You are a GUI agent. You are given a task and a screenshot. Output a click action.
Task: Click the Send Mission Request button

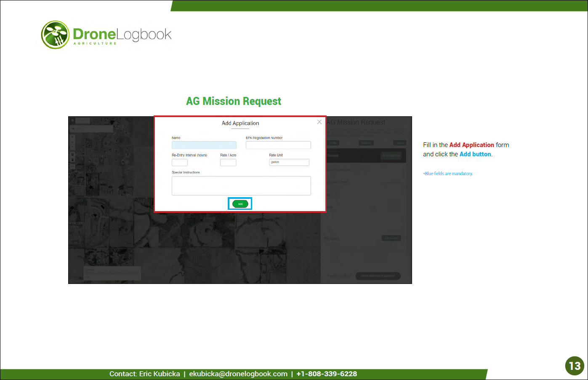[378, 276]
